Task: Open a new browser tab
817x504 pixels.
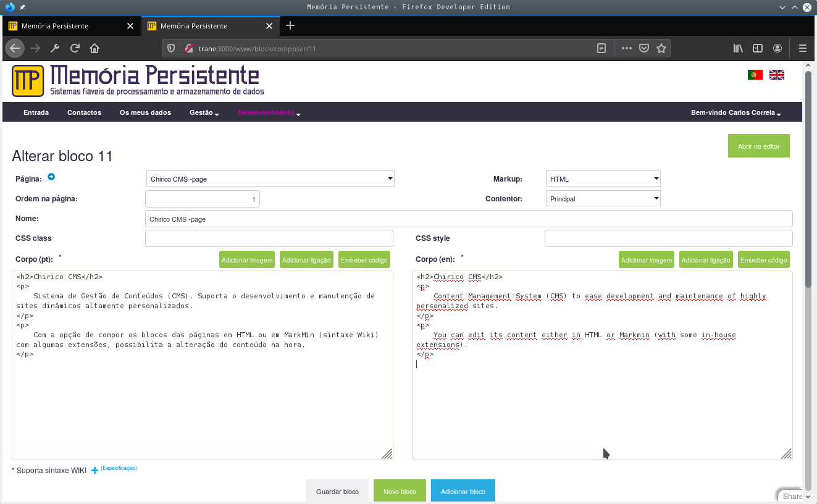Action: coord(290,25)
